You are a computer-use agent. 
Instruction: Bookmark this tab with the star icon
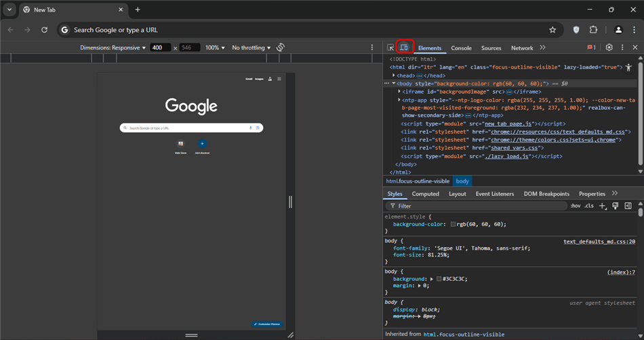coord(552,30)
